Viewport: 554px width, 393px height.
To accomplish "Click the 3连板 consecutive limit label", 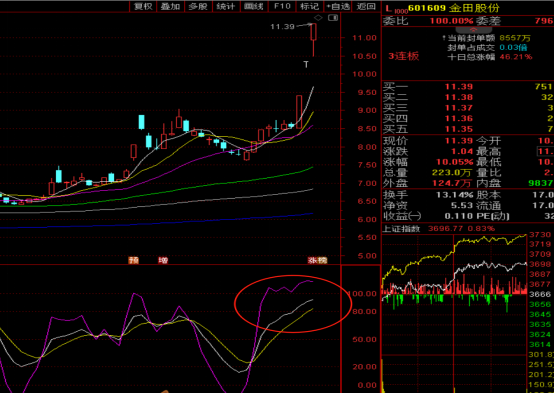I will click(x=404, y=56).
